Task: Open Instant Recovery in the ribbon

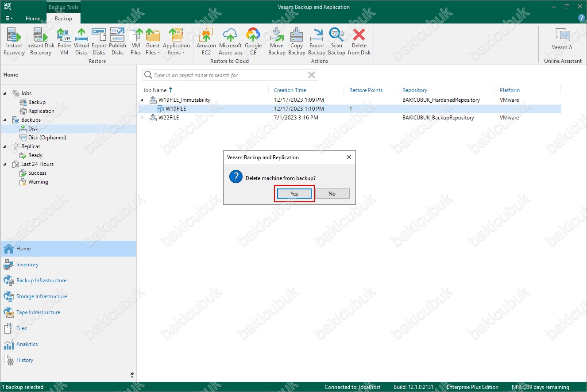Action: (14, 42)
